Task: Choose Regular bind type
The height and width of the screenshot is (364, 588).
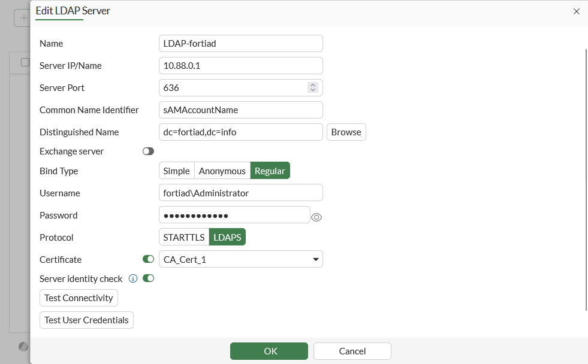Action: [x=270, y=171]
